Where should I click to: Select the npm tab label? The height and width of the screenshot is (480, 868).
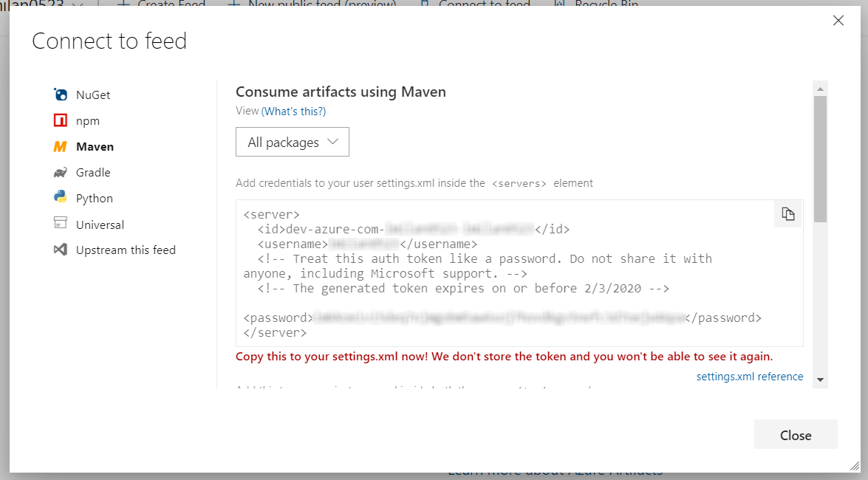(x=87, y=120)
